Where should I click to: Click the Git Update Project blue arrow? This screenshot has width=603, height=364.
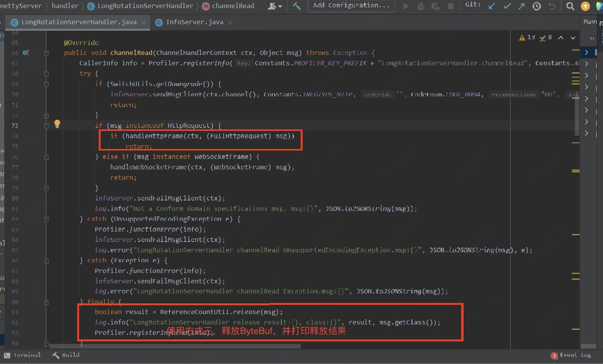[x=492, y=6]
